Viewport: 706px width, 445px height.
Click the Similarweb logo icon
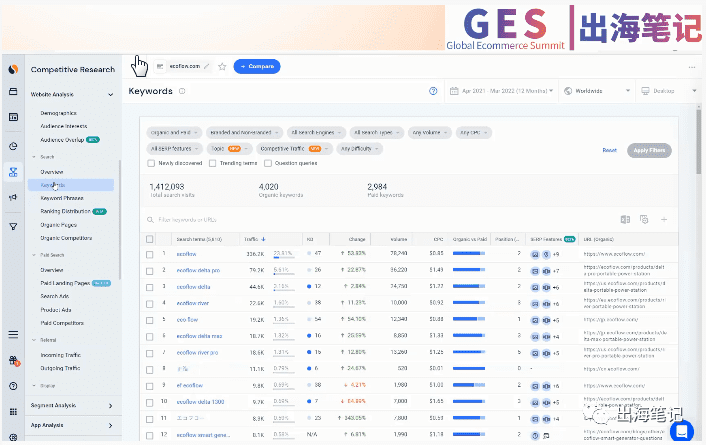tap(13, 69)
